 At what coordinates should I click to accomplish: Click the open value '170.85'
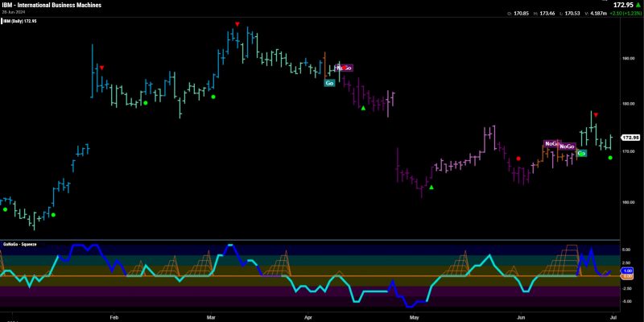pos(520,14)
